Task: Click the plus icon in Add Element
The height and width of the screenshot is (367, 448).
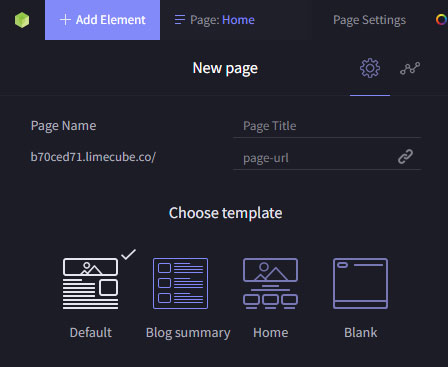Action: click(65, 20)
